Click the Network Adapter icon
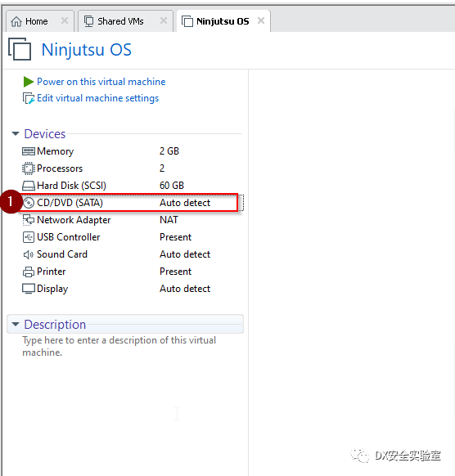Screen dimensions: 455x476 [29, 220]
